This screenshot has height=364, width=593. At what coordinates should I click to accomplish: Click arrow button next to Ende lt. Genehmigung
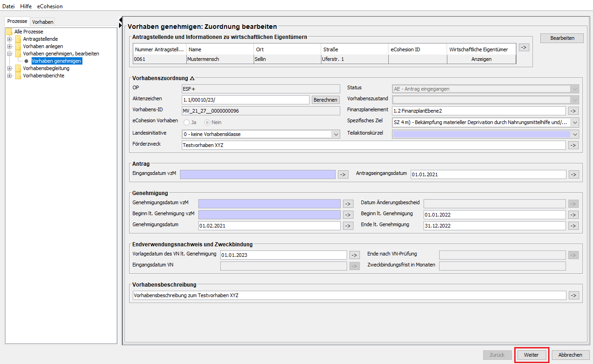(x=573, y=226)
